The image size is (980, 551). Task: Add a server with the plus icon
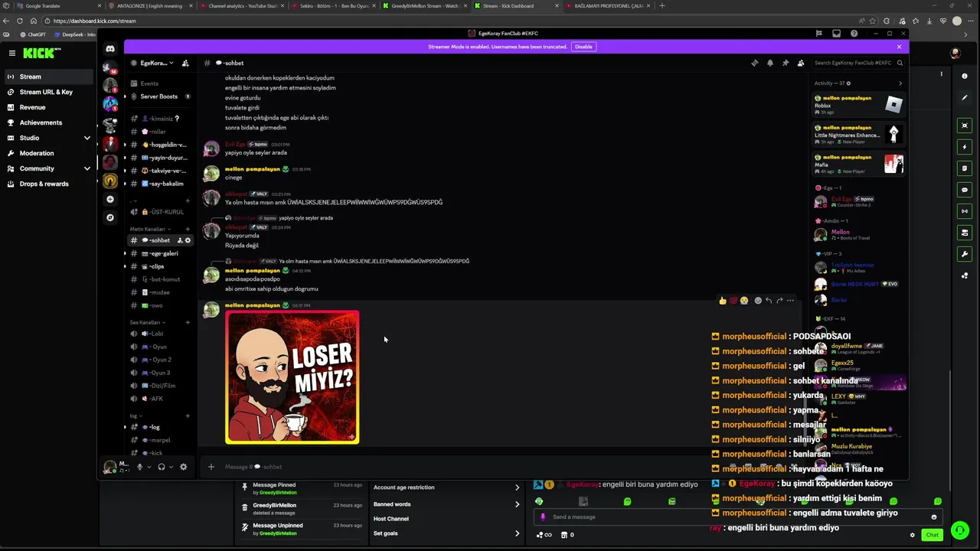pos(110,199)
